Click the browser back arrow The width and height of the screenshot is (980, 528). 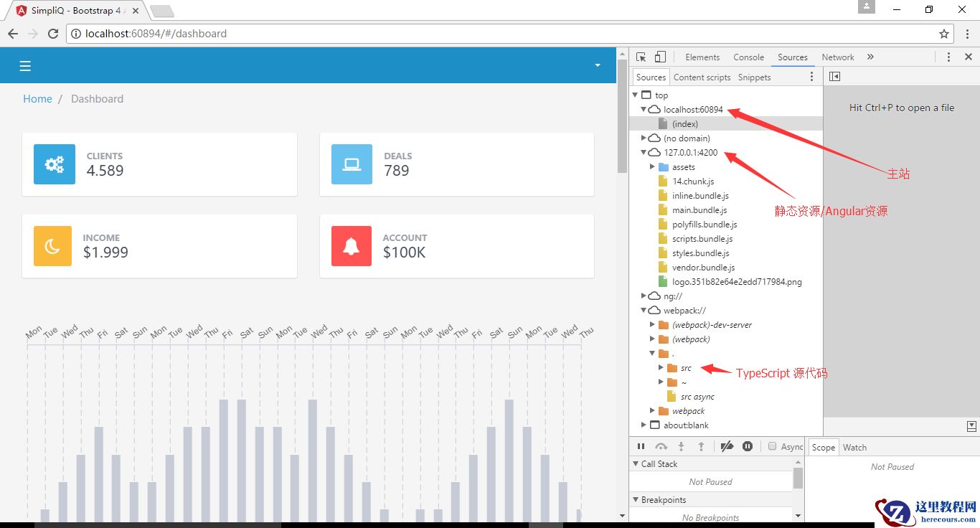tap(13, 34)
